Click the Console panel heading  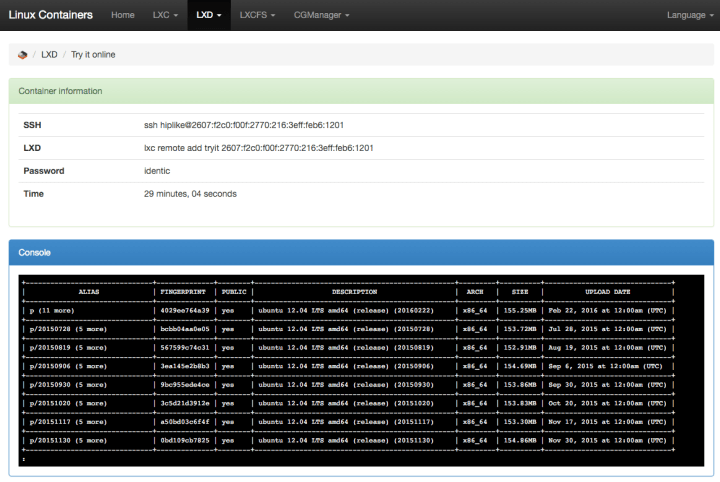tap(361, 252)
